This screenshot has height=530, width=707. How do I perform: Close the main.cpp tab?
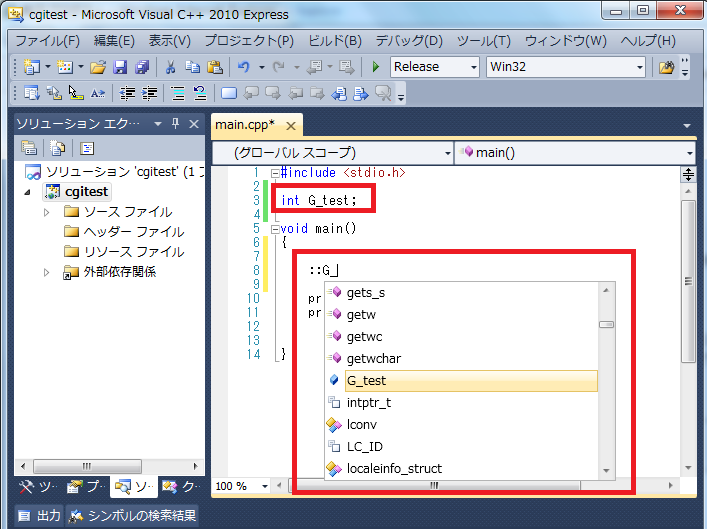pos(291,126)
